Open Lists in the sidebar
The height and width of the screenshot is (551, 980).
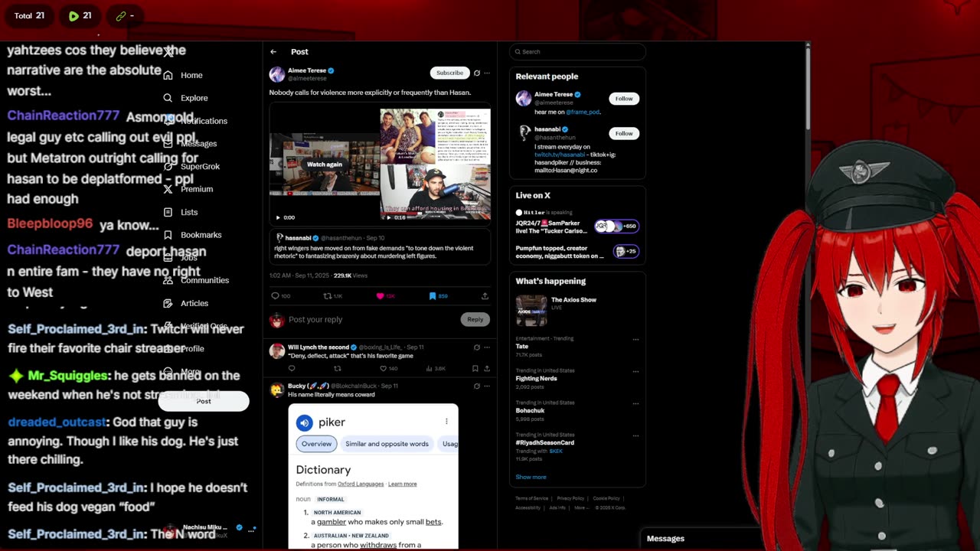point(189,212)
